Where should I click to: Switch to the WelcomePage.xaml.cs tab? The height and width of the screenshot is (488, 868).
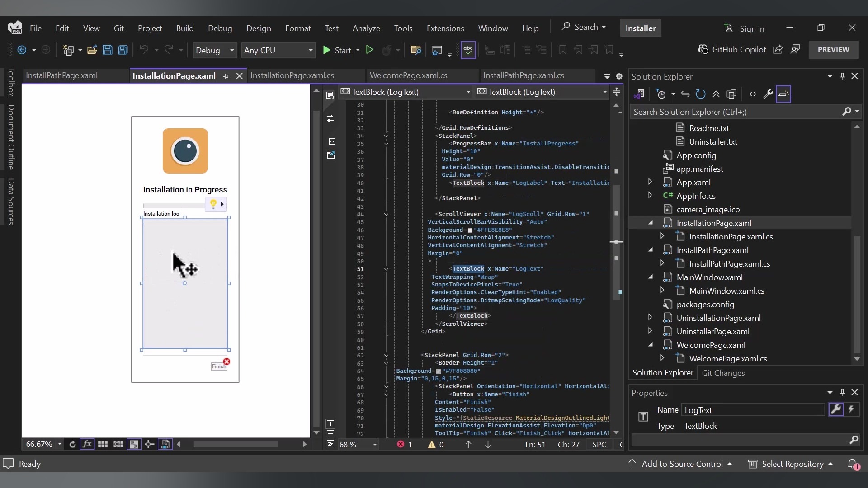408,75
